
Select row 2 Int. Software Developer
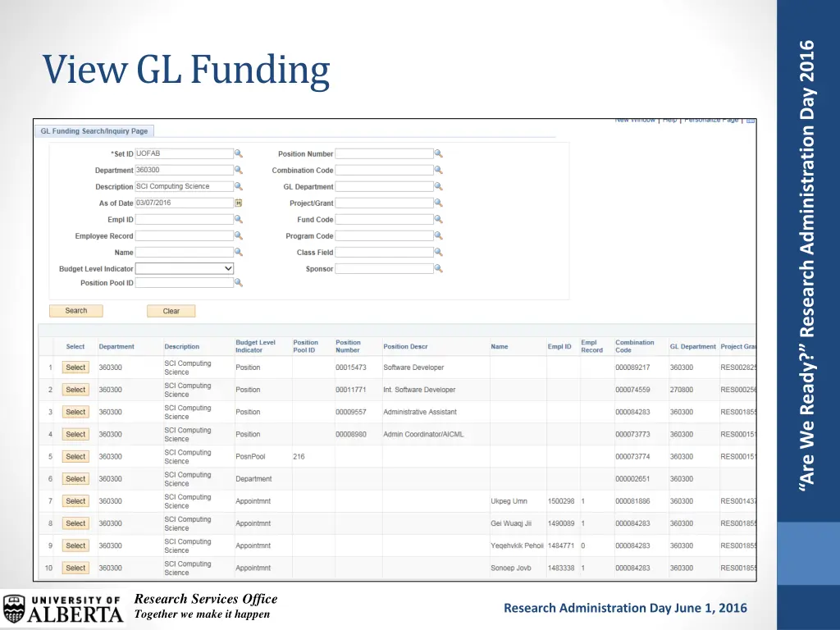click(75, 390)
